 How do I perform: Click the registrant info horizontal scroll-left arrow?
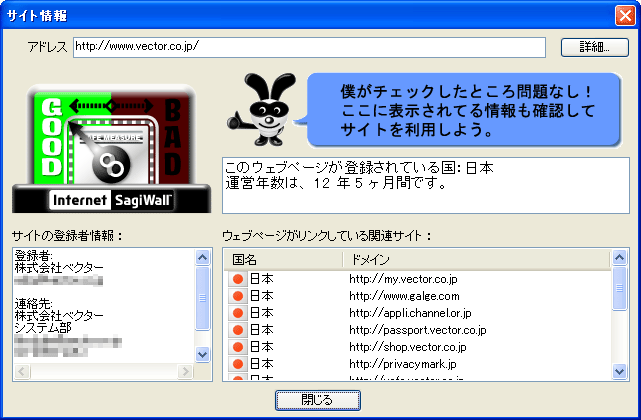point(22,371)
